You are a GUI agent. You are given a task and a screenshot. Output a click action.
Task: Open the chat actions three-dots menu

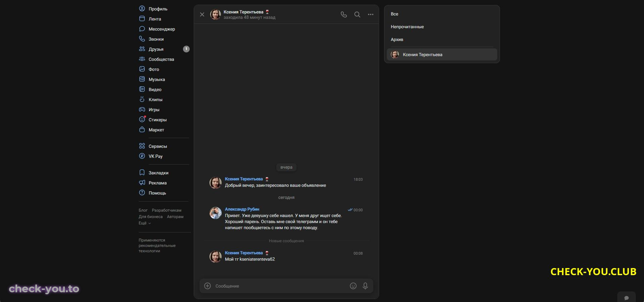[371, 14]
